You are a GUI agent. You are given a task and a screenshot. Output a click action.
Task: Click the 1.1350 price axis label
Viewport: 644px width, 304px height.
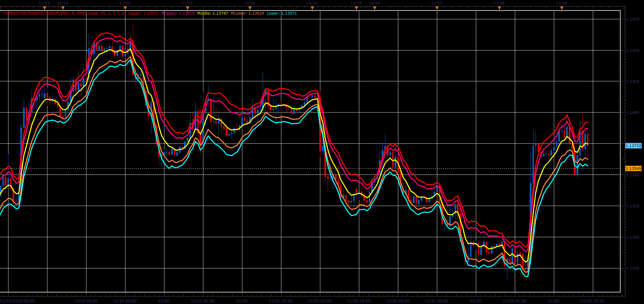coord(632,175)
